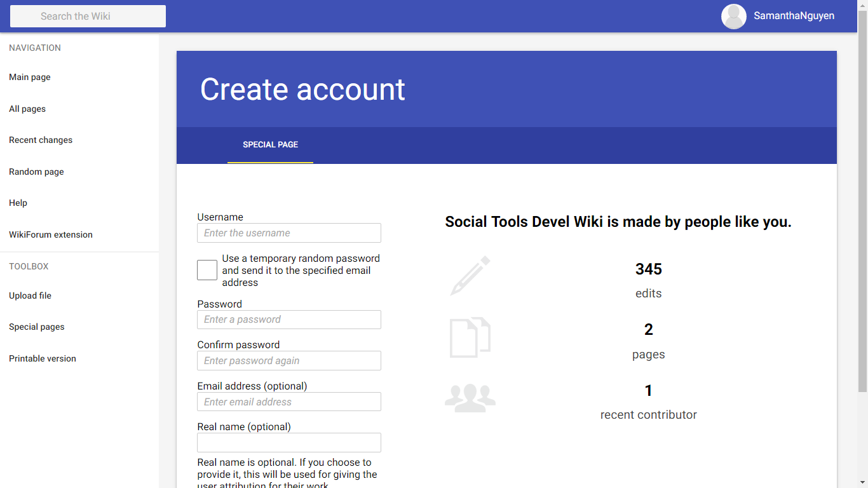Go to Main page link

[x=30, y=78]
